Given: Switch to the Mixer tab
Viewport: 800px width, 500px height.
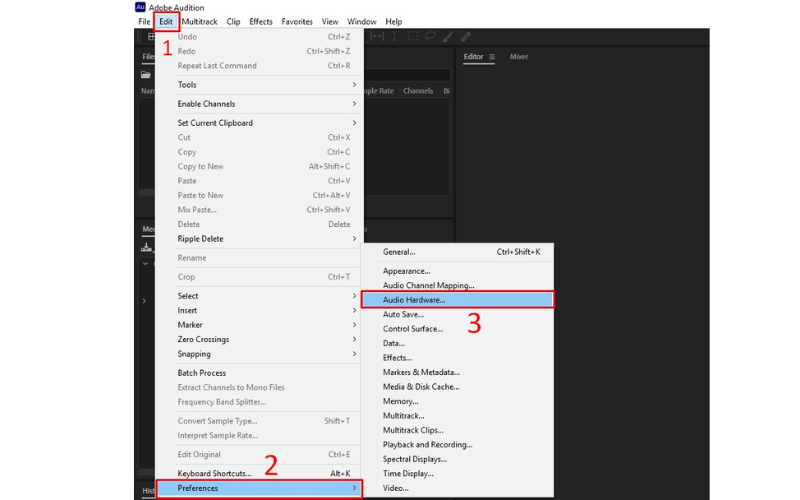Looking at the screenshot, I should [519, 57].
